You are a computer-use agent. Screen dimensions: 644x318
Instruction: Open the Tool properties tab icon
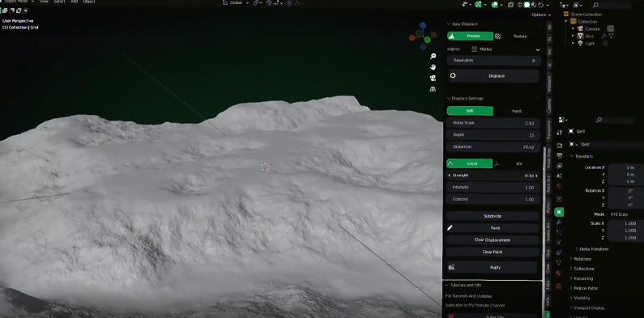(x=559, y=132)
